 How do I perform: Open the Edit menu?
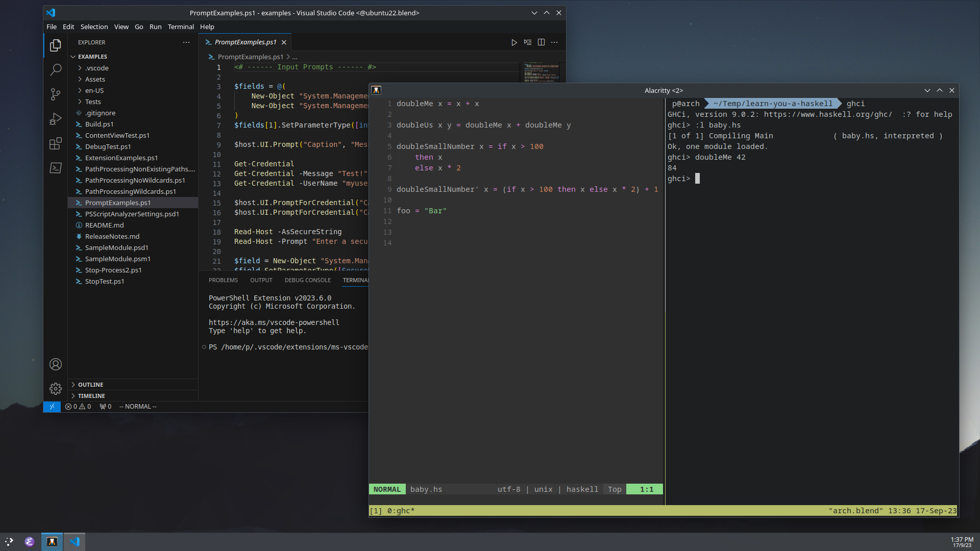coord(68,27)
